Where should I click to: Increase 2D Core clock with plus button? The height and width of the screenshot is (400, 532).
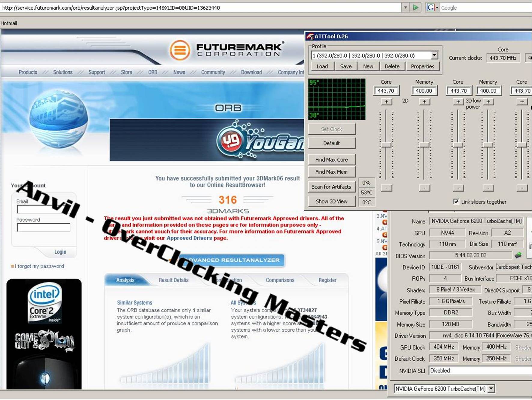point(386,102)
